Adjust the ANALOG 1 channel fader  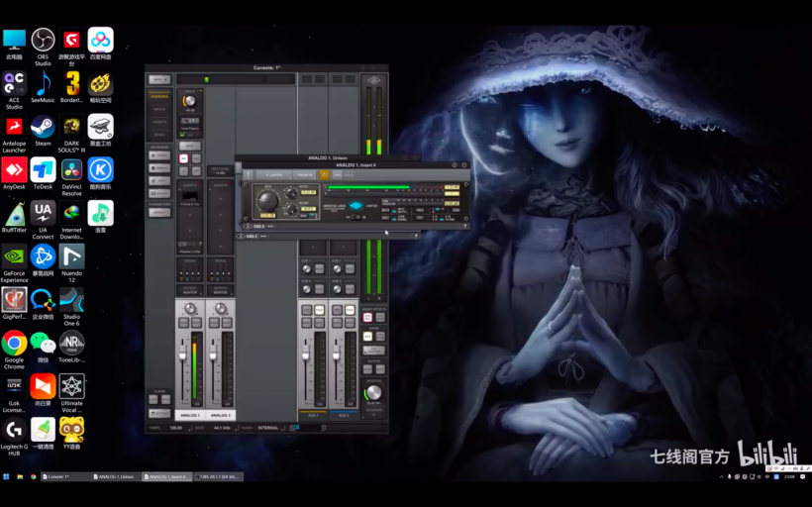(x=183, y=353)
